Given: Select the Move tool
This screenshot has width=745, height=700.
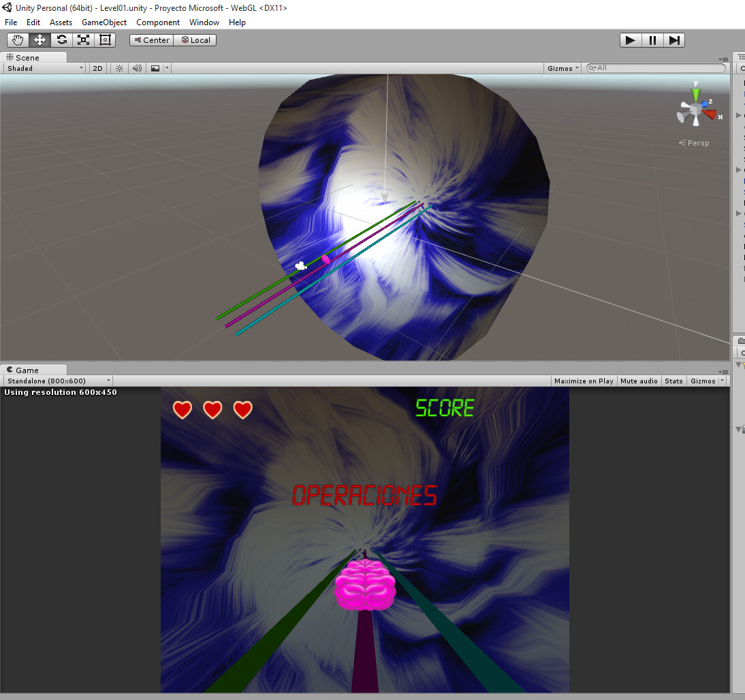Looking at the screenshot, I should click(39, 39).
